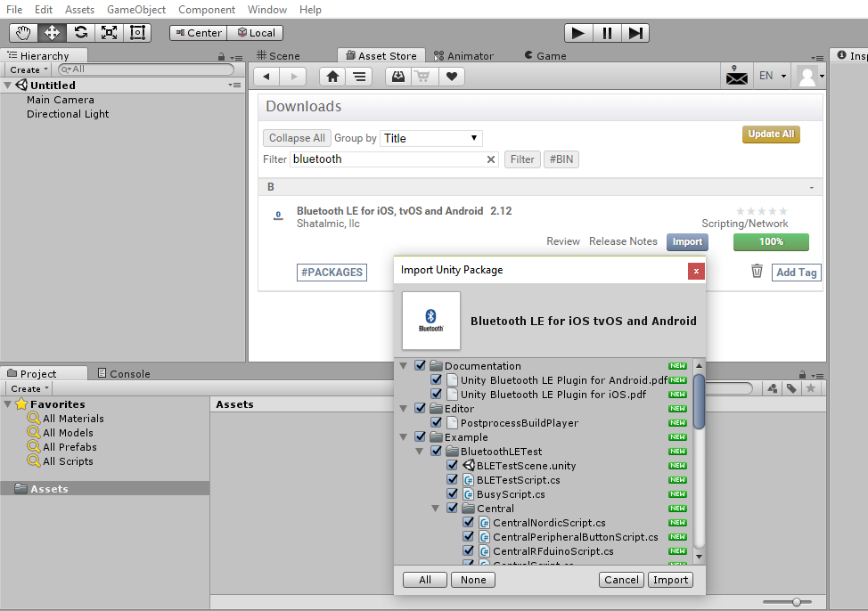
Task: Collapse the Documentation folder tree
Action: (x=404, y=366)
